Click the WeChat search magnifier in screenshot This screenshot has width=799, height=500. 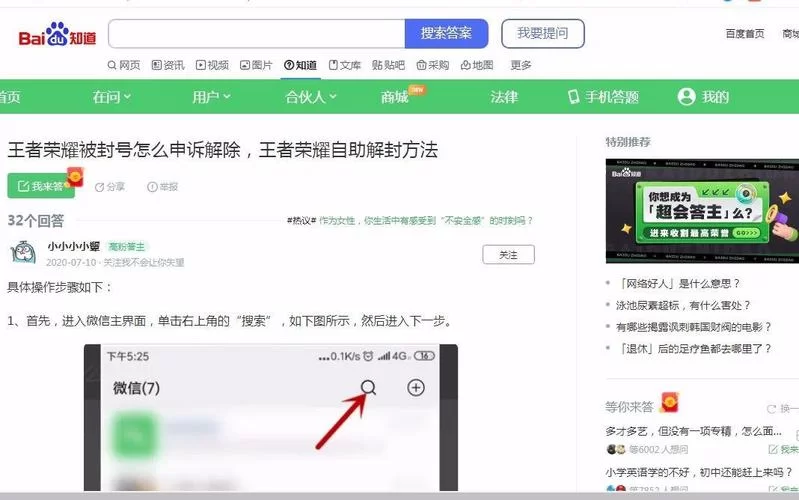(368, 388)
